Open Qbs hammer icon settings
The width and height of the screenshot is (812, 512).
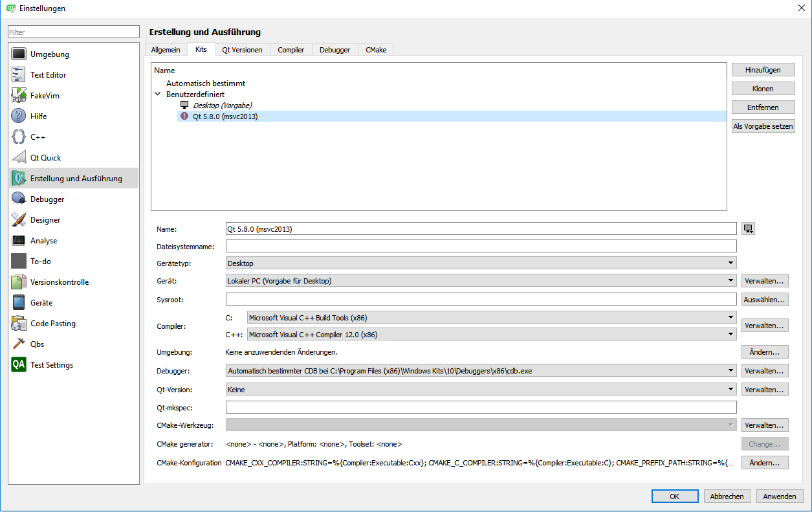point(19,344)
